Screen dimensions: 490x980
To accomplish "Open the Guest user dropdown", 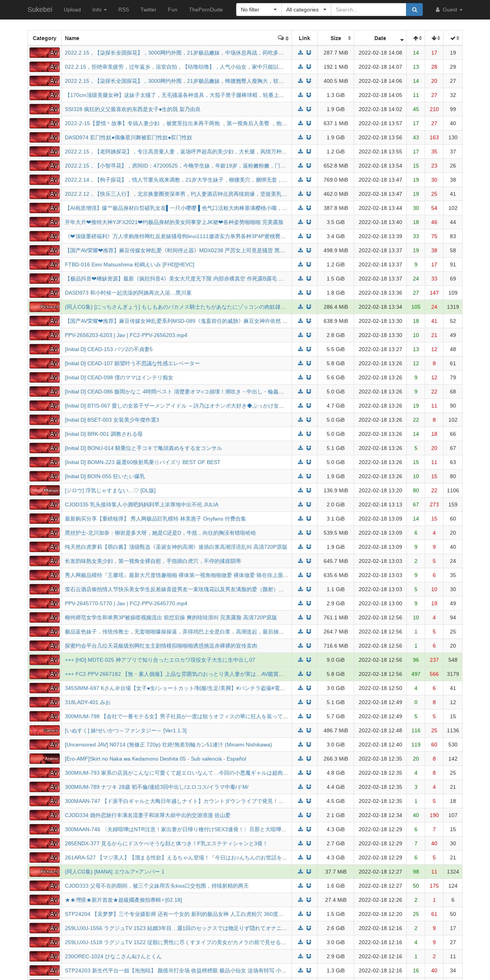I will click(449, 10).
